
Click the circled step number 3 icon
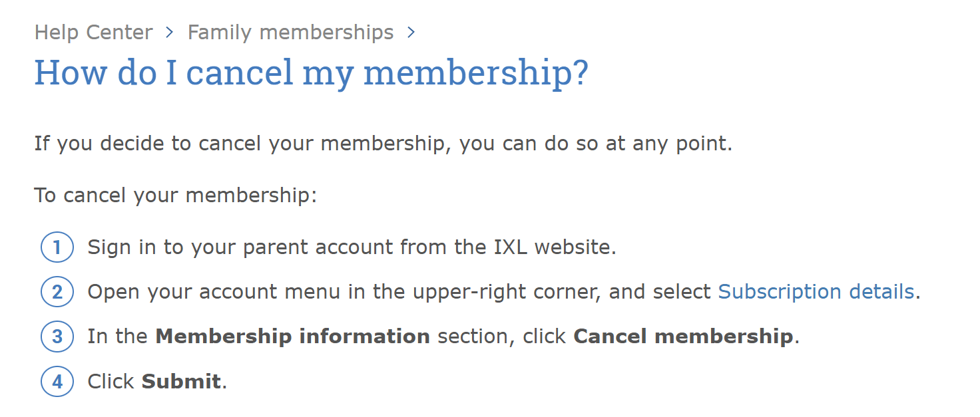pos(57,336)
